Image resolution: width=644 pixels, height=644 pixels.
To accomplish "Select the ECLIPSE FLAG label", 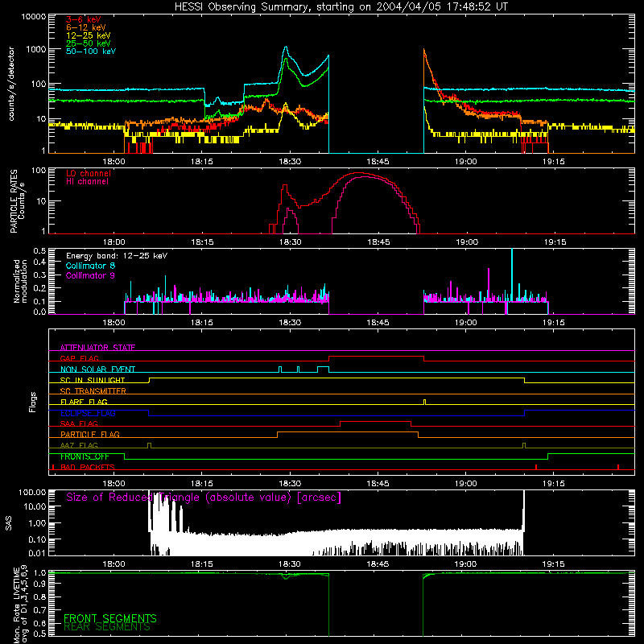I will point(88,413).
